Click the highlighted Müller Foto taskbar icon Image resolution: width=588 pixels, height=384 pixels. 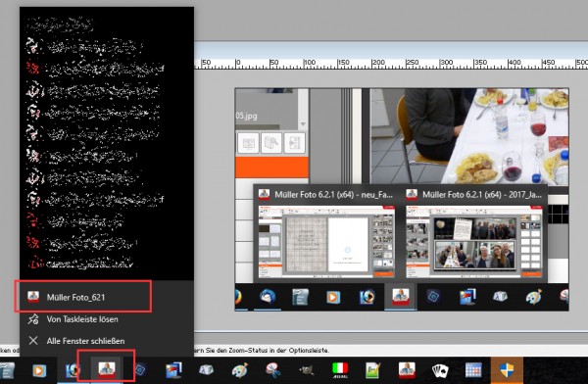point(107,369)
